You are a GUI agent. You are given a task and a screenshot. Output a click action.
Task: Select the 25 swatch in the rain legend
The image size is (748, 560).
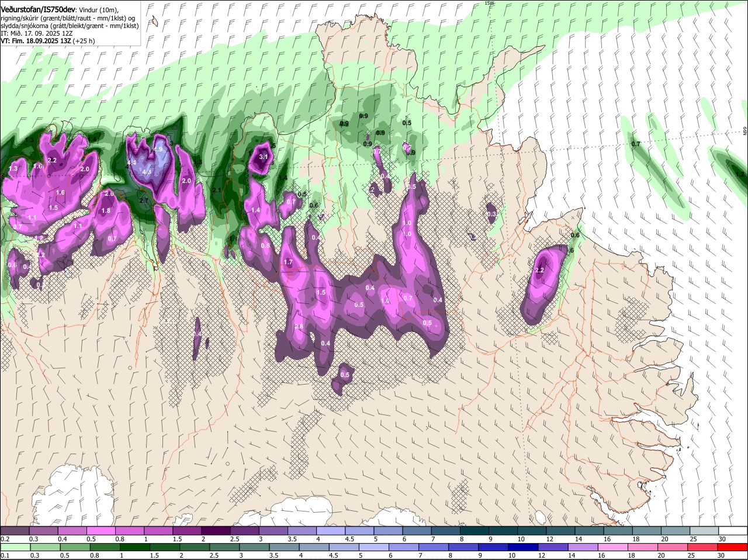(703, 547)
